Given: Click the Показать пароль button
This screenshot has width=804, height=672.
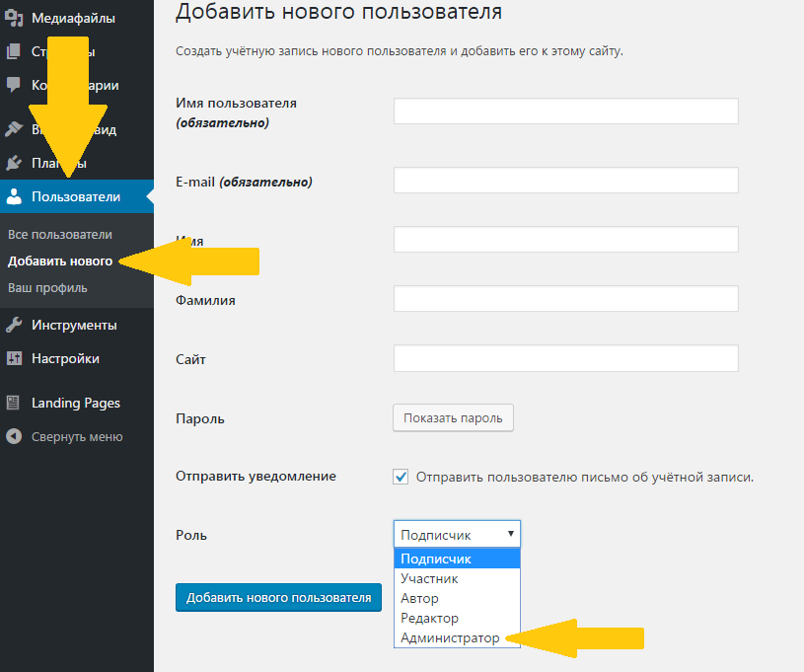Looking at the screenshot, I should (453, 417).
